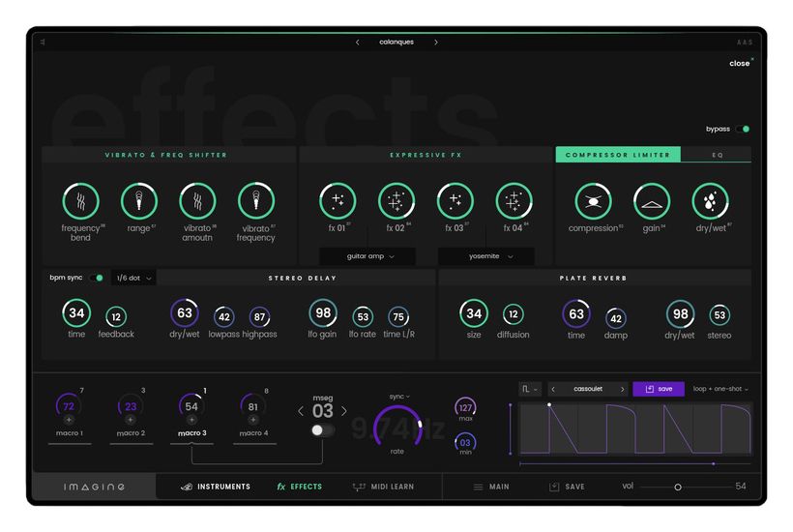Open the 1/6 dot sync division dropdown

134,278
